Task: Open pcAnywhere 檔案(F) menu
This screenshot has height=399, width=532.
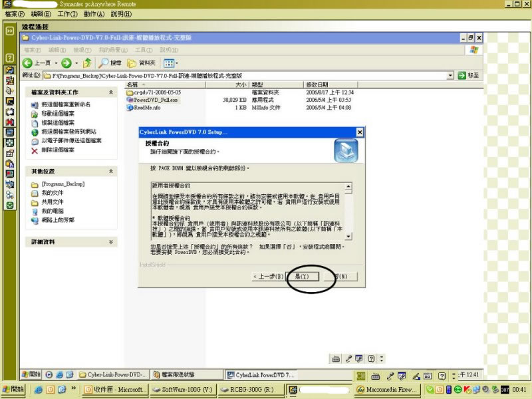Action: (15, 14)
